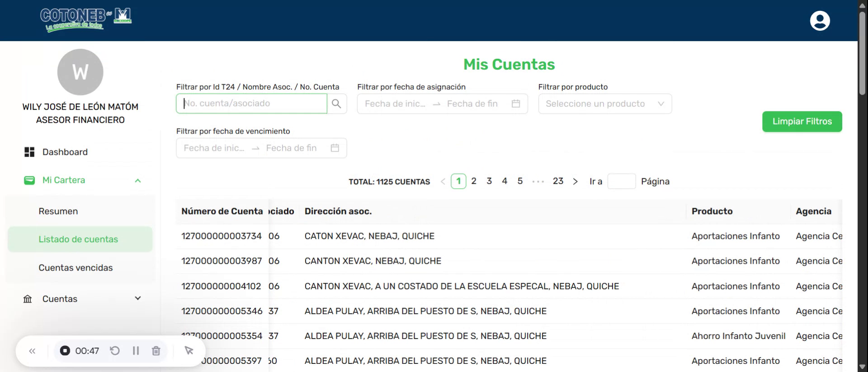Image resolution: width=868 pixels, height=372 pixels.
Task: Expand the Cuentas menu chevron
Action: tap(138, 298)
